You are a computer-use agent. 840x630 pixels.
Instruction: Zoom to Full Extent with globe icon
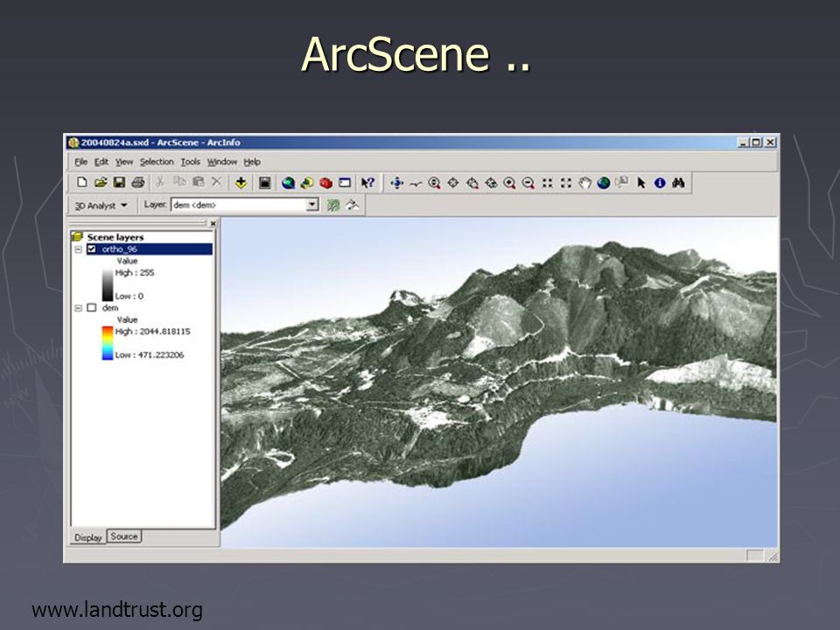604,183
